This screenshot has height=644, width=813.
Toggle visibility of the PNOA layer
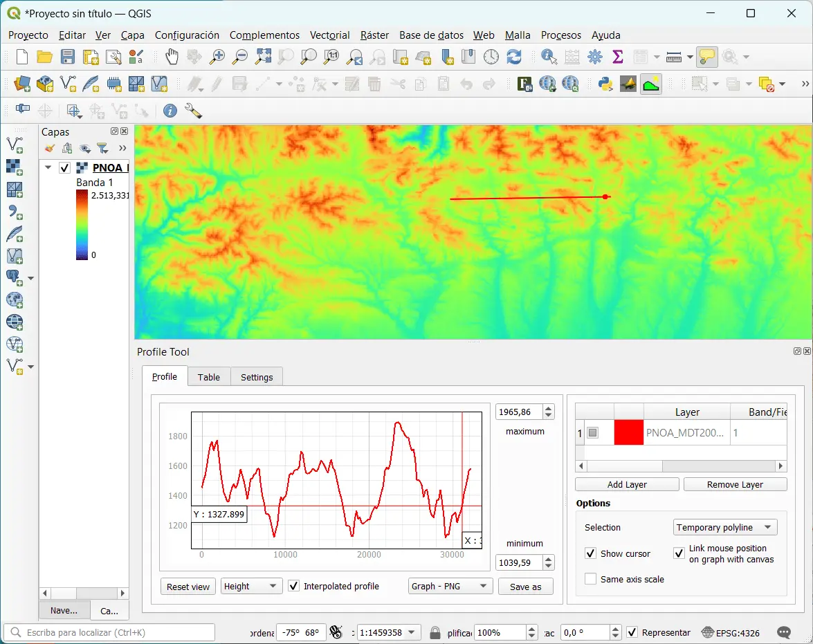(x=65, y=168)
